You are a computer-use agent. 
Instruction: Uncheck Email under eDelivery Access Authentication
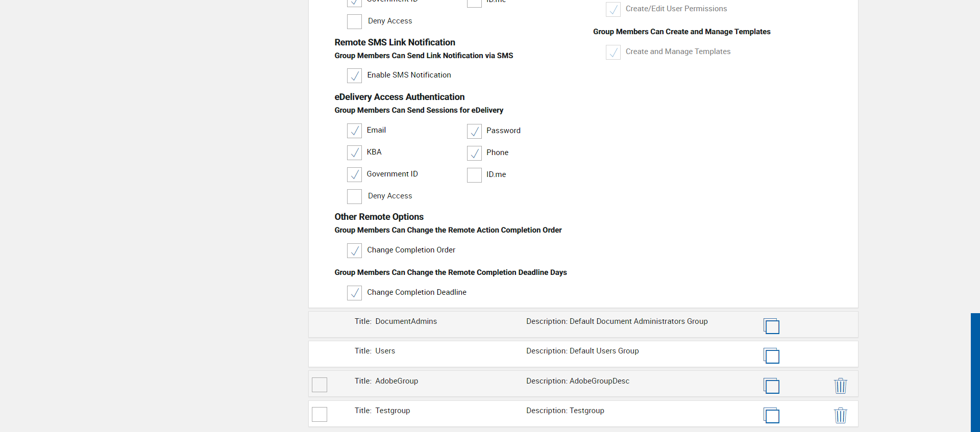pos(354,131)
